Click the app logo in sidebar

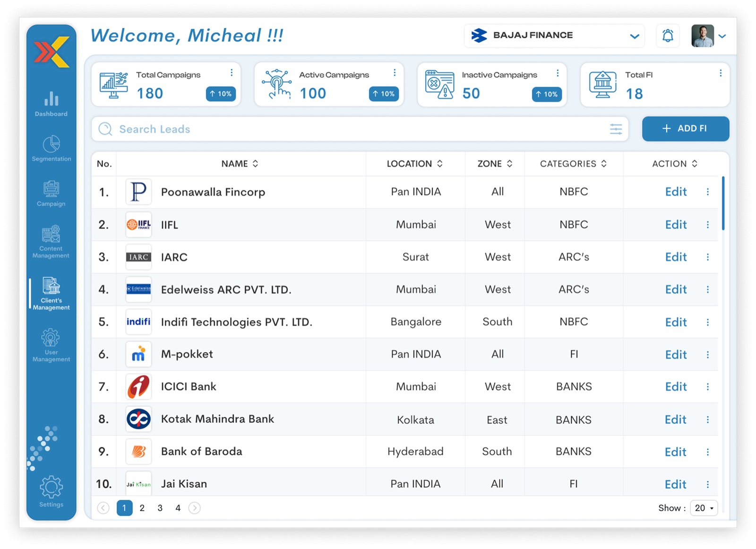(52, 52)
